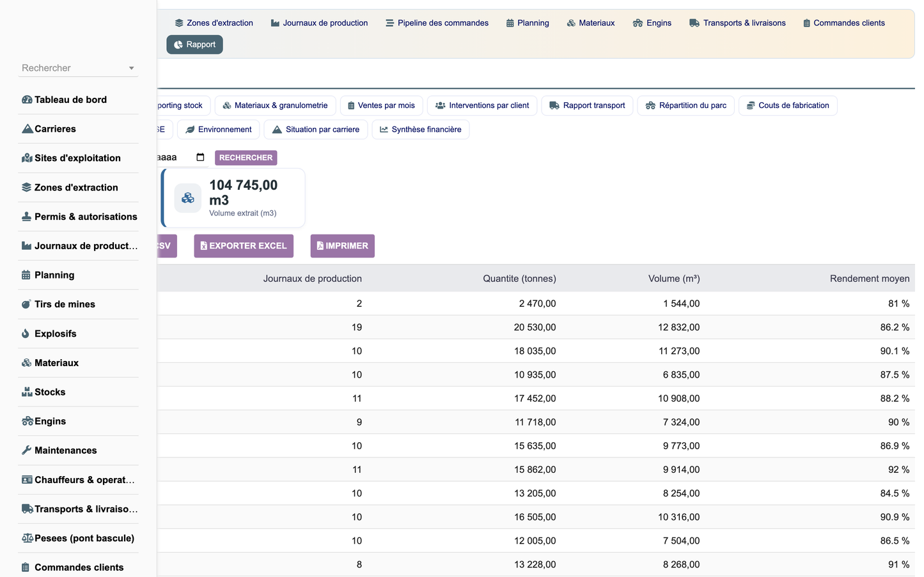Open Materiaux in top navigation
924x577 pixels.
click(x=590, y=23)
